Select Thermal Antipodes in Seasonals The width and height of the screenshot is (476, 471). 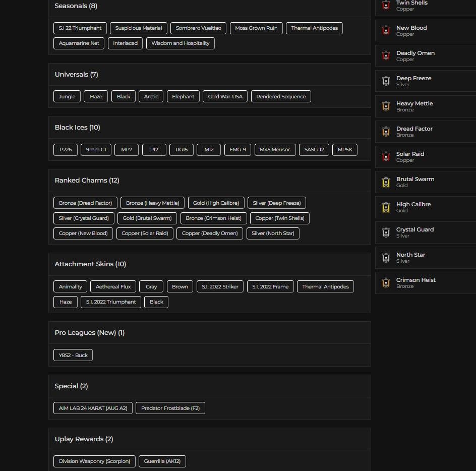point(314,28)
